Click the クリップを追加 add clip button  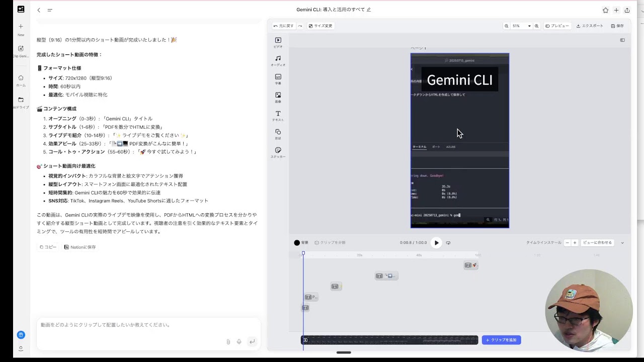(x=501, y=340)
